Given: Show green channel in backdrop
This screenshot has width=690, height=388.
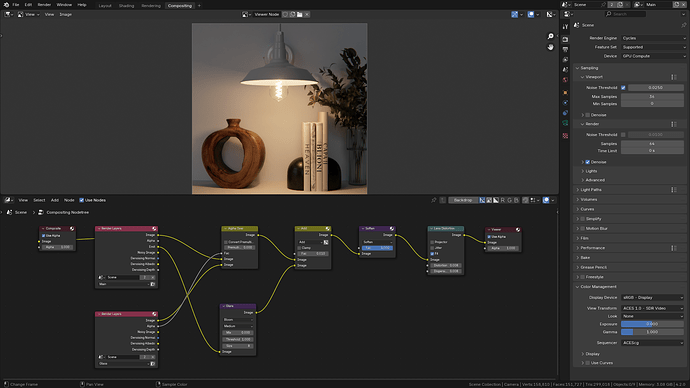Looking at the screenshot, I should [x=510, y=200].
